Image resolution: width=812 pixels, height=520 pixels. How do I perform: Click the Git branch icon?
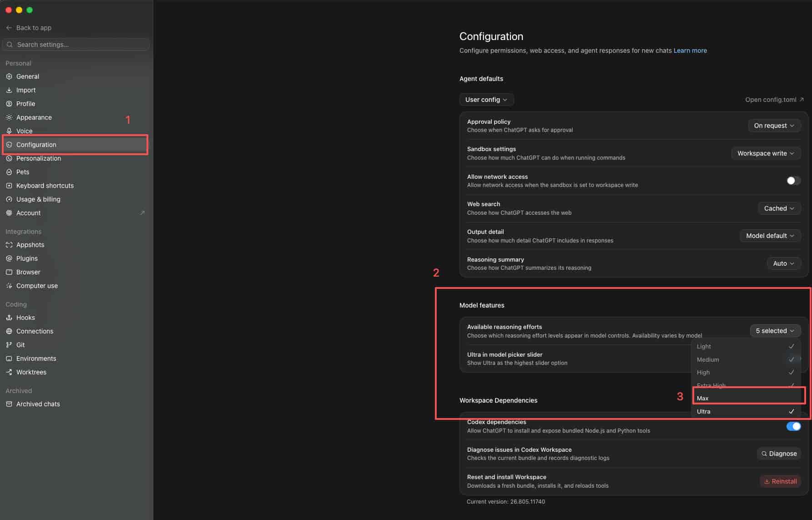pyautogui.click(x=9, y=345)
